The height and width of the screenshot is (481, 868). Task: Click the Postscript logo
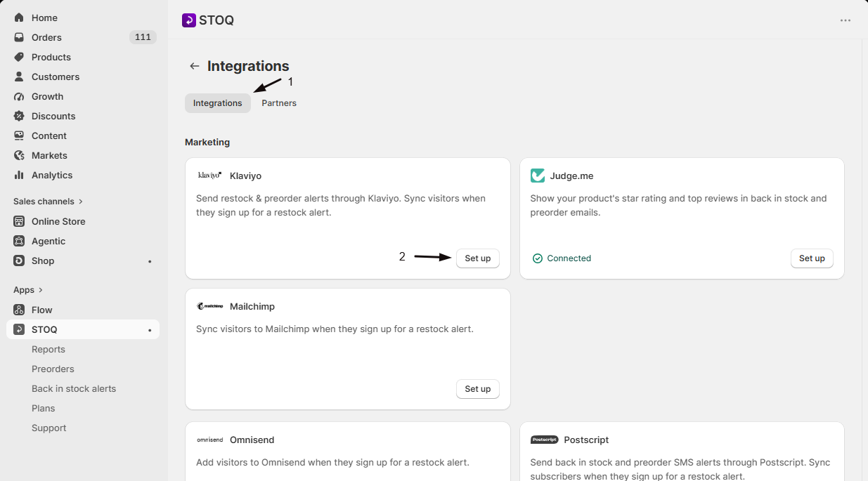(x=544, y=440)
